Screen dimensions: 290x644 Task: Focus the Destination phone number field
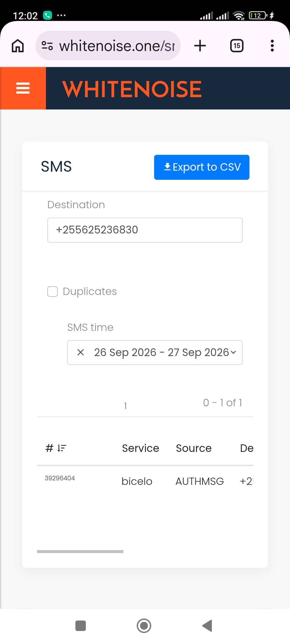(145, 230)
